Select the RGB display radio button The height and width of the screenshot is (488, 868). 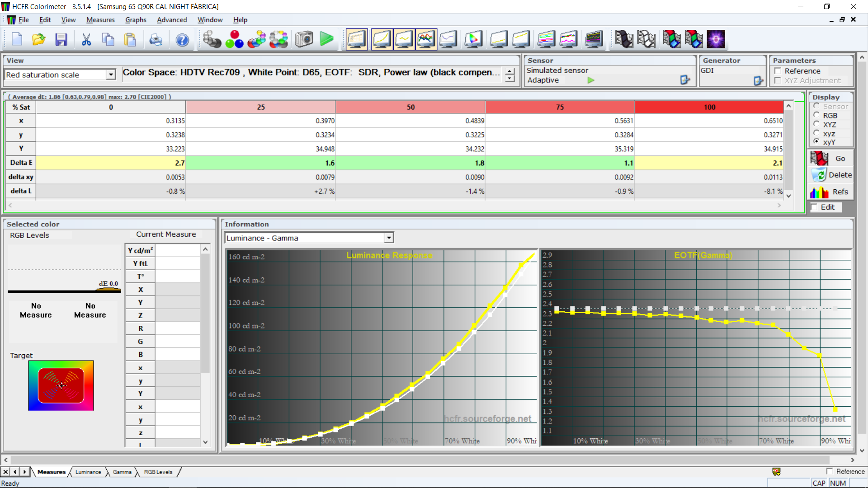coord(816,115)
